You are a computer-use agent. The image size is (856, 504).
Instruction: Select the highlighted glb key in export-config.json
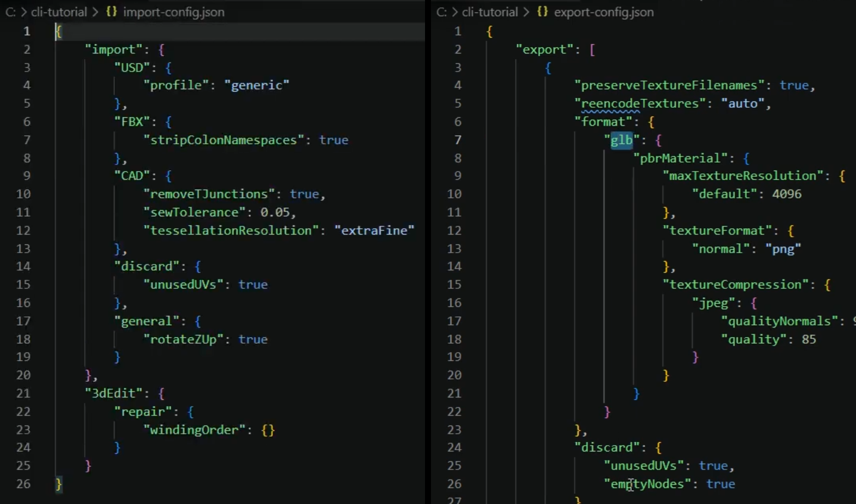tap(621, 140)
